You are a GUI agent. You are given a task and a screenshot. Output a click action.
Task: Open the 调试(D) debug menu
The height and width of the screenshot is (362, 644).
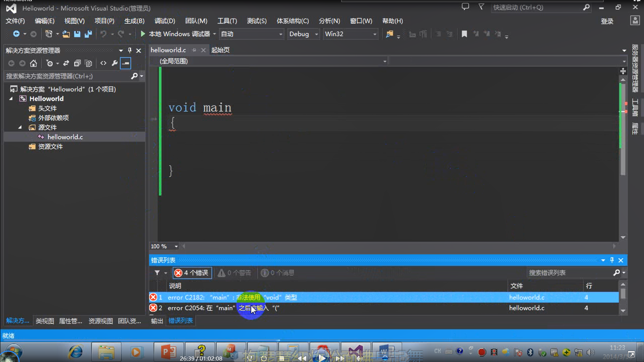(x=165, y=21)
